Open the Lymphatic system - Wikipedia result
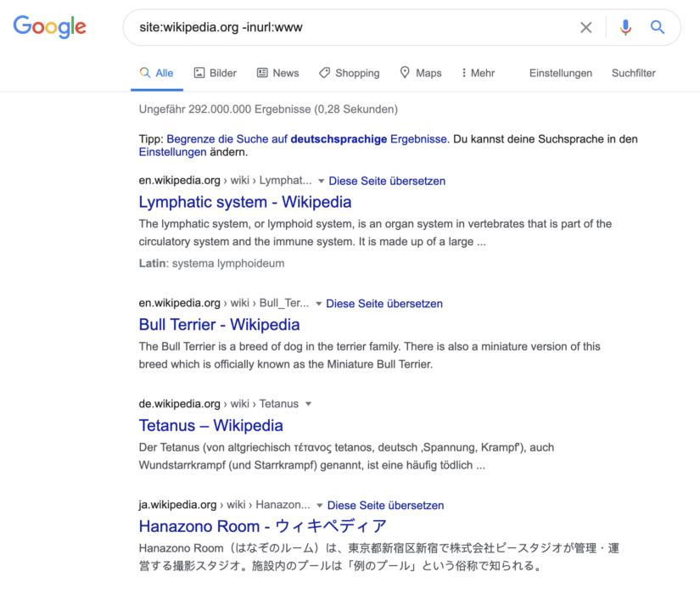 click(x=245, y=202)
